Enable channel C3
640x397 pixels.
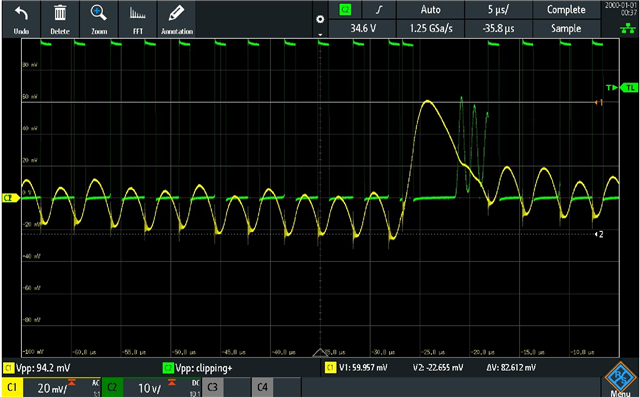pos(213,387)
